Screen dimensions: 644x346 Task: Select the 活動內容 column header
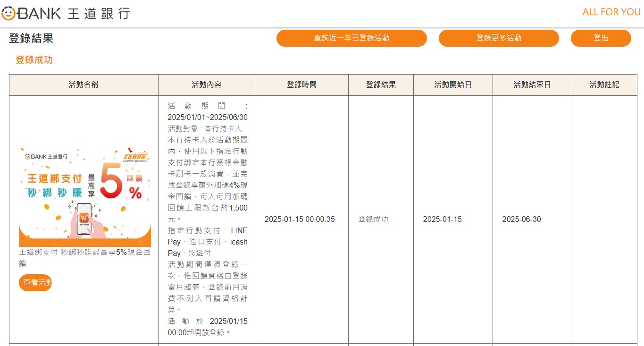pos(206,85)
